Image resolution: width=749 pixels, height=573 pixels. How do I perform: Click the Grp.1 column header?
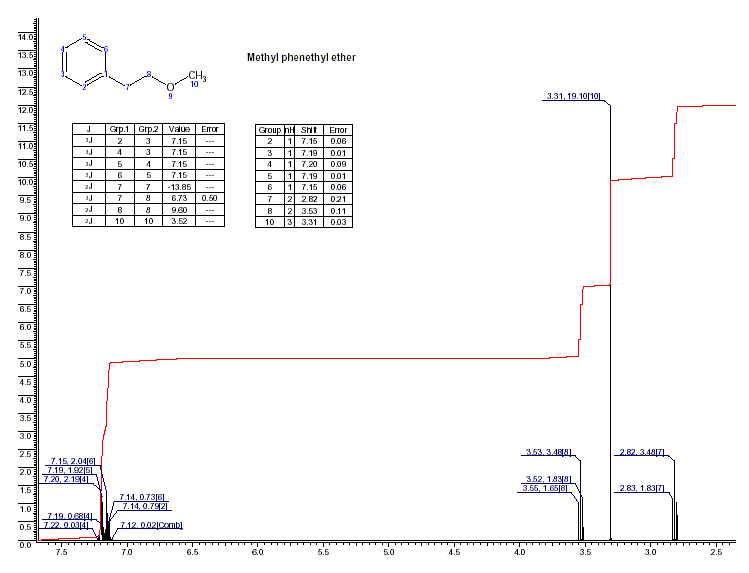(x=120, y=129)
